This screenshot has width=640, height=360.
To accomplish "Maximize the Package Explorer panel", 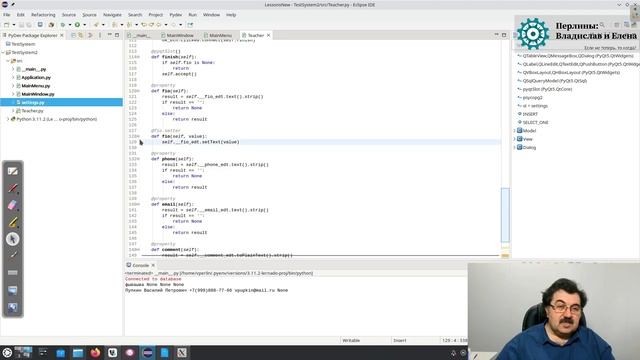I will pyautogui.click(x=117, y=36).
